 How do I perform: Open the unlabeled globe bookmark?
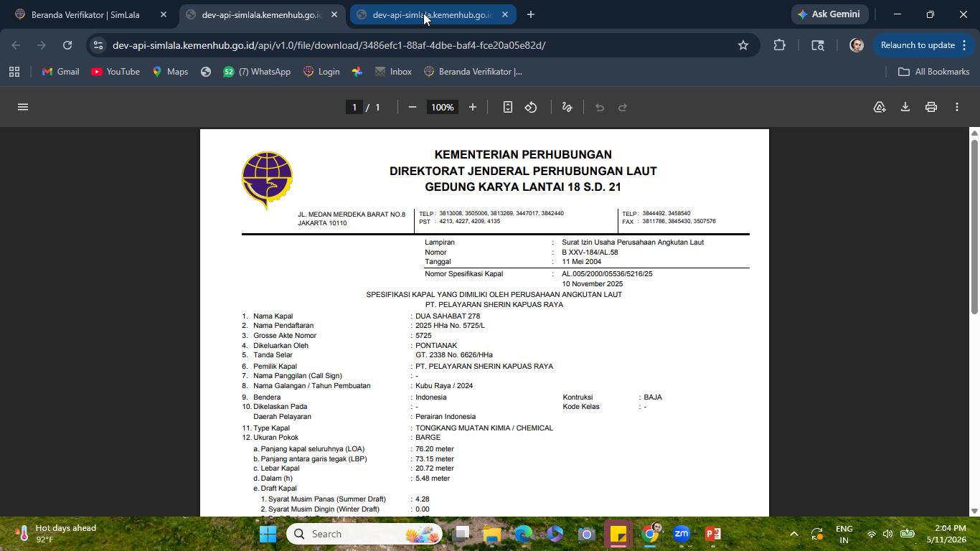(206, 72)
